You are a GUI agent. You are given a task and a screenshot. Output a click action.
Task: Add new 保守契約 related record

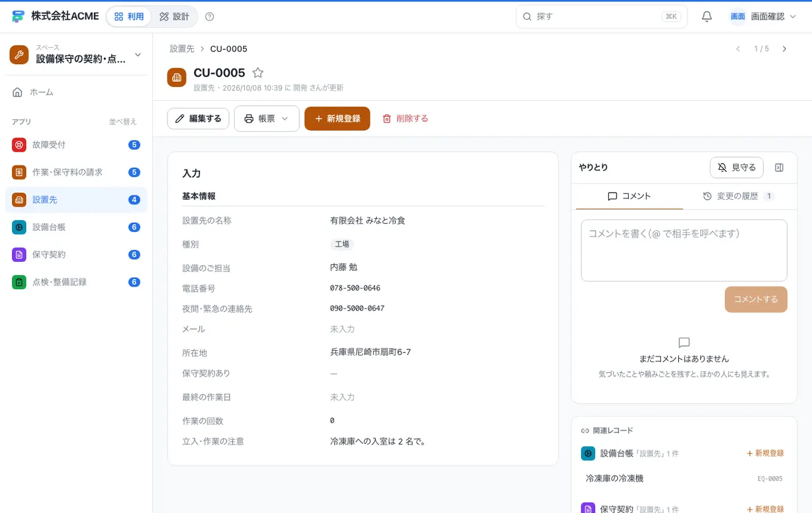[765, 509]
